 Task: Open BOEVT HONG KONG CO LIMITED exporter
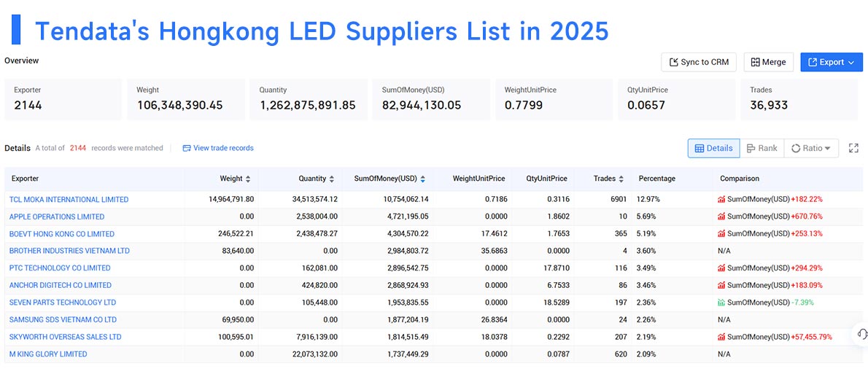pos(62,233)
